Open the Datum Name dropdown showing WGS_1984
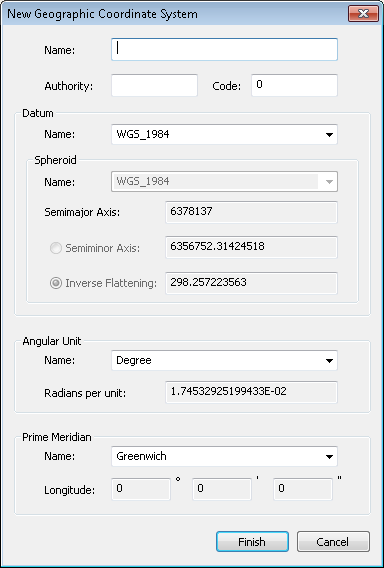Screen dimensions: 384x568 tap(224, 134)
